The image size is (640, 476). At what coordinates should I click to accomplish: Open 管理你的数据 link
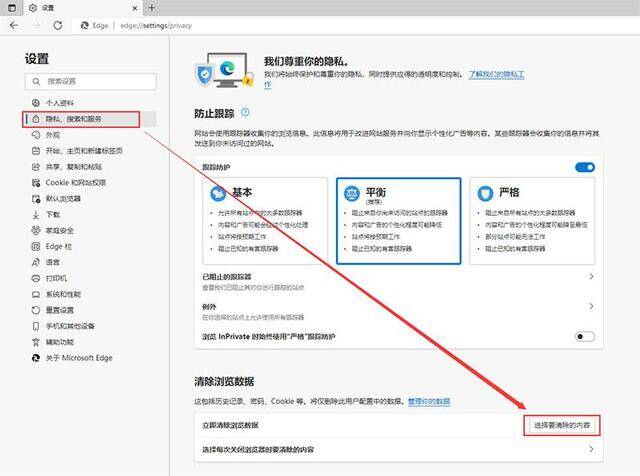429,401
